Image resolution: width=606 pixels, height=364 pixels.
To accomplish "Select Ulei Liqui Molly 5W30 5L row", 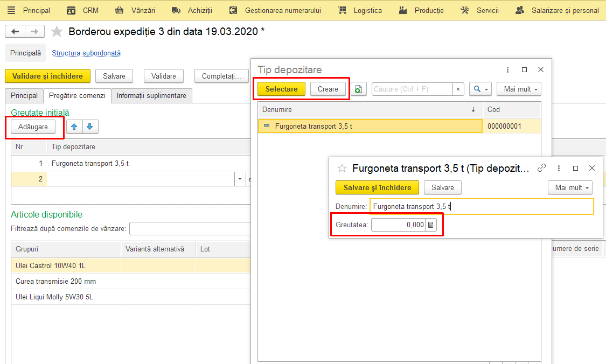I will [131, 297].
